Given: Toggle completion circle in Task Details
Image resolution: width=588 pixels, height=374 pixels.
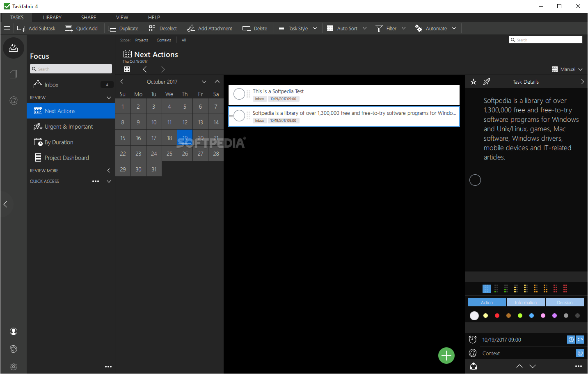Looking at the screenshot, I should pyautogui.click(x=475, y=180).
